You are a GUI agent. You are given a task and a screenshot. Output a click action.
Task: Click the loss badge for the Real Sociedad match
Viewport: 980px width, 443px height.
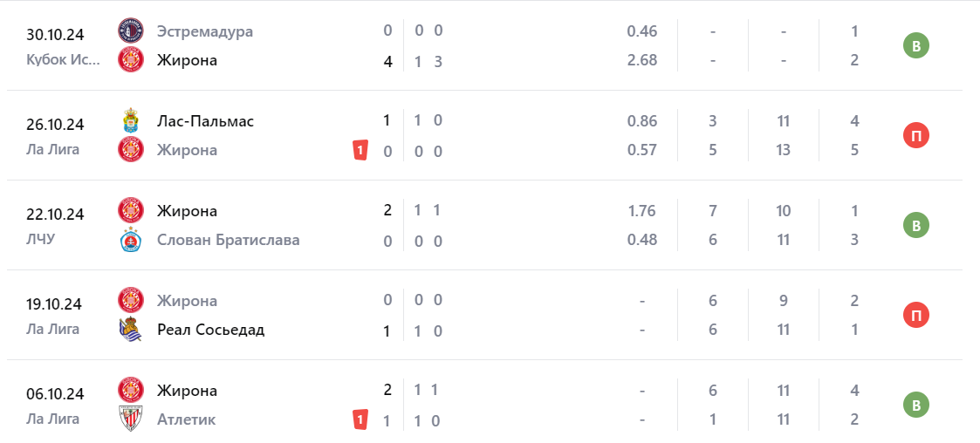(x=915, y=315)
